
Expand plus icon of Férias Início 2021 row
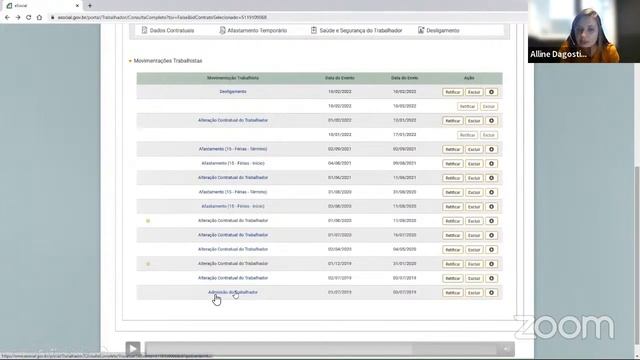click(x=491, y=164)
